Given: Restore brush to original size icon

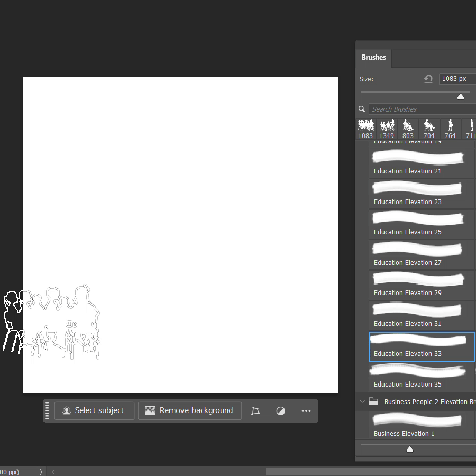Looking at the screenshot, I should (428, 79).
